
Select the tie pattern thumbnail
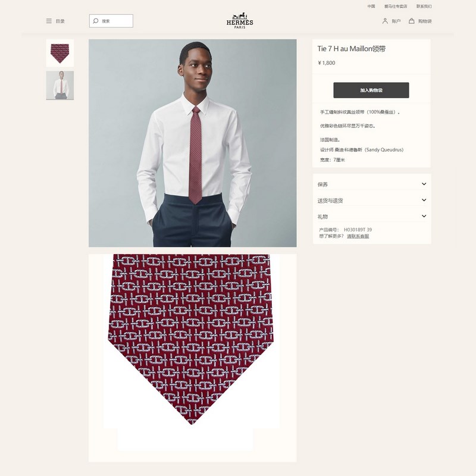click(x=60, y=53)
